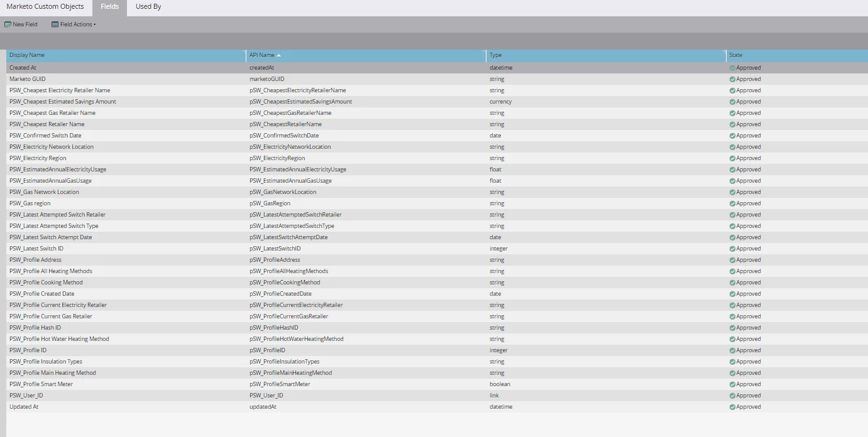Click approved icon for PSW_Latest Switch ID row

732,249
